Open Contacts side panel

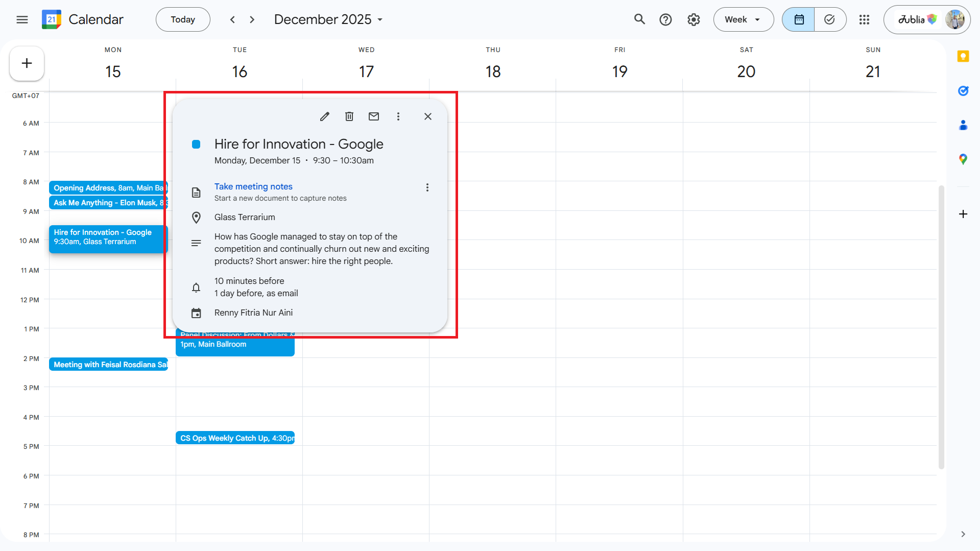click(x=963, y=125)
